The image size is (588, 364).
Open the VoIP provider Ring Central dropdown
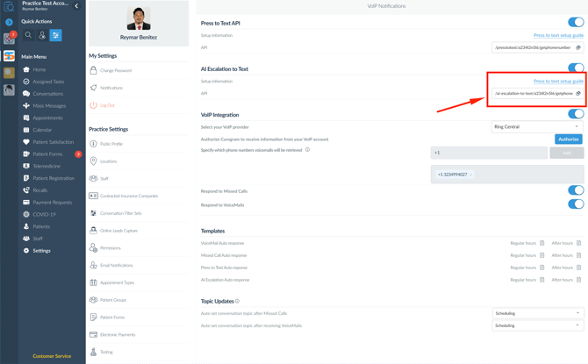click(536, 127)
